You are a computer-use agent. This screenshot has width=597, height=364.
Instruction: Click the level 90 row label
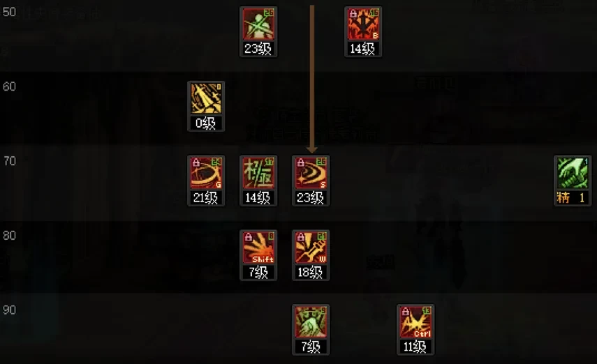tap(9, 310)
